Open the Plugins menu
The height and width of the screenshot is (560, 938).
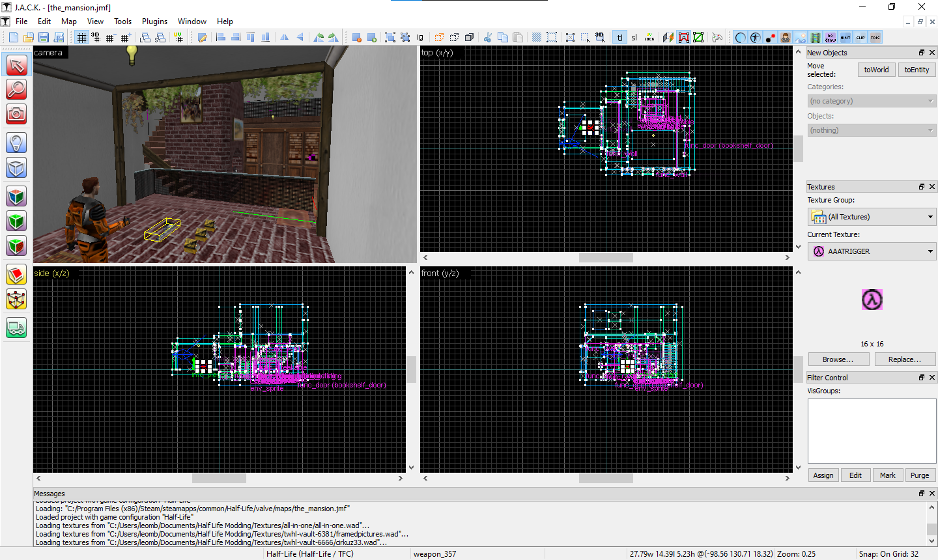pyautogui.click(x=154, y=21)
